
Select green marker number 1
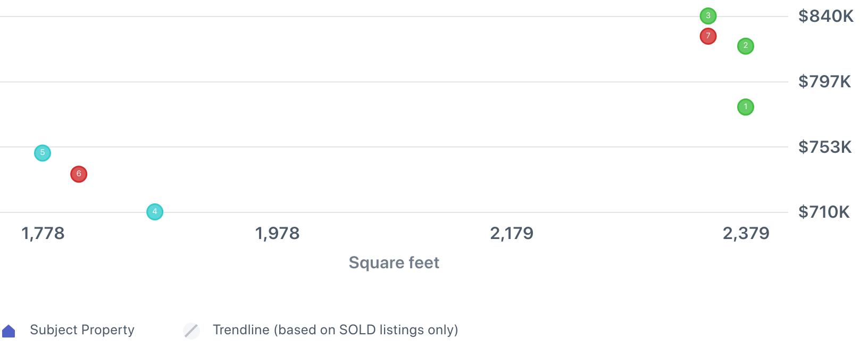(746, 107)
